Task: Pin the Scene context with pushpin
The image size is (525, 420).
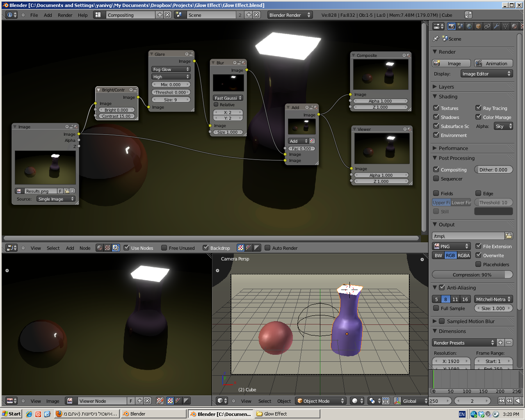Action: pyautogui.click(x=436, y=39)
